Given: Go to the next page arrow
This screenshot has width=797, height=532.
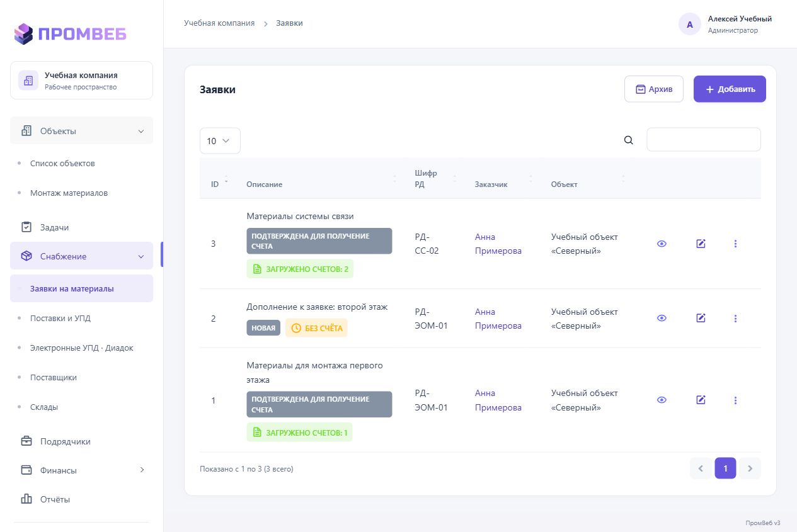Looking at the screenshot, I should point(750,468).
